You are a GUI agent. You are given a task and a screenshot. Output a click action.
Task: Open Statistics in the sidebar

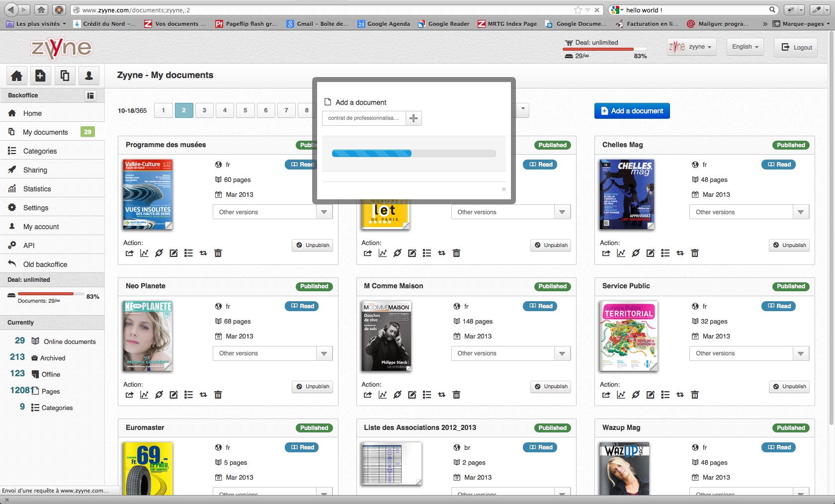pos(52,189)
